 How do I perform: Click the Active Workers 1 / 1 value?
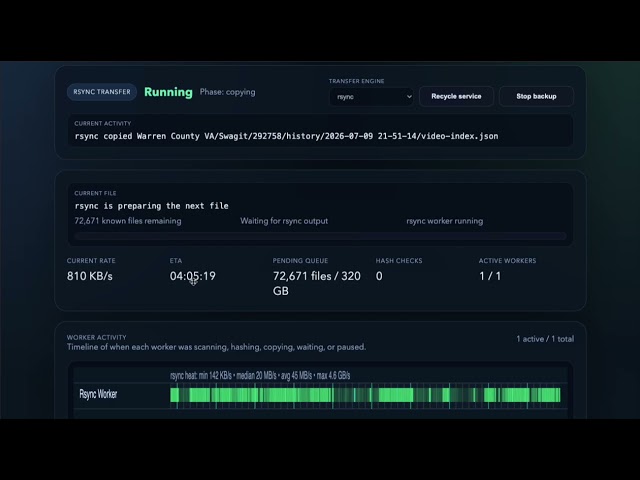(490, 276)
